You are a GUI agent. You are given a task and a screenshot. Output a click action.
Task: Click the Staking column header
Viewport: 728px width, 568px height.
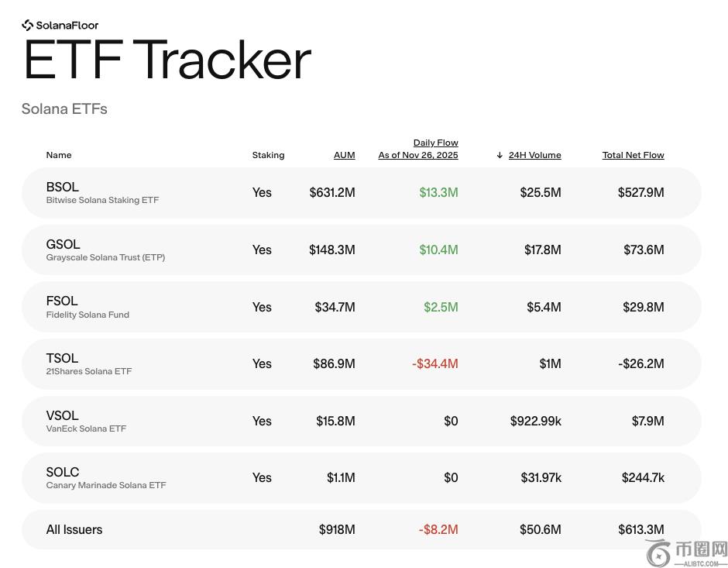pyautogui.click(x=268, y=155)
